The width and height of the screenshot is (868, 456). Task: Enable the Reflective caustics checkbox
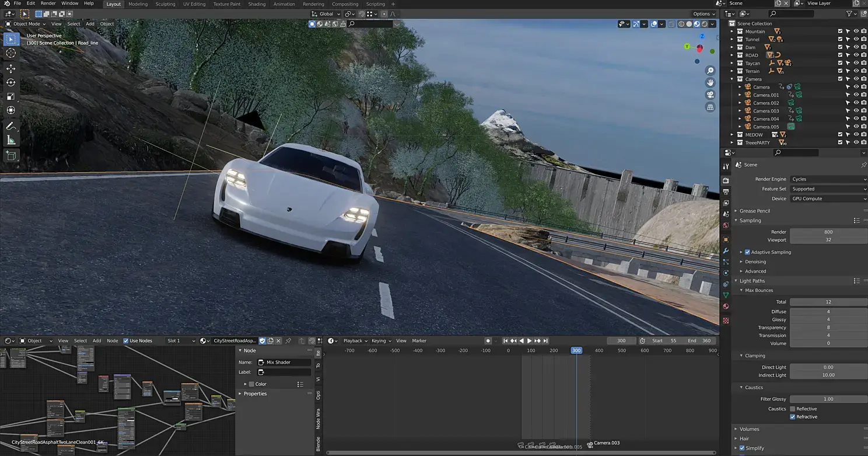tap(792, 409)
